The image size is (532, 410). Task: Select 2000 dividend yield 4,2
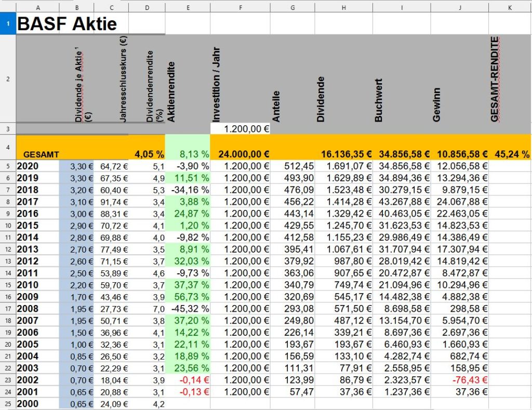point(147,404)
